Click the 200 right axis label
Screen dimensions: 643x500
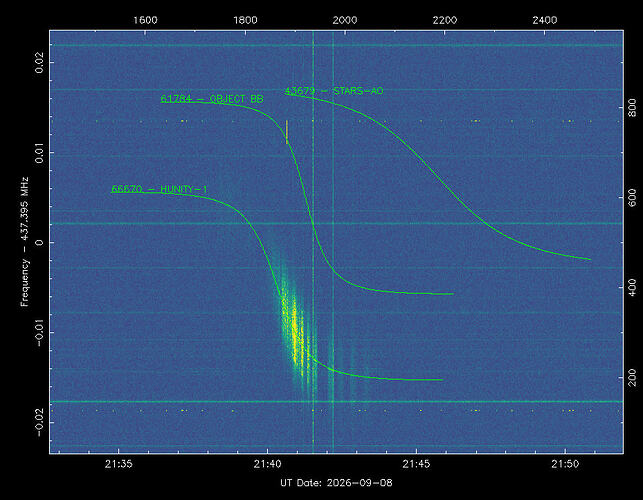(x=632, y=377)
